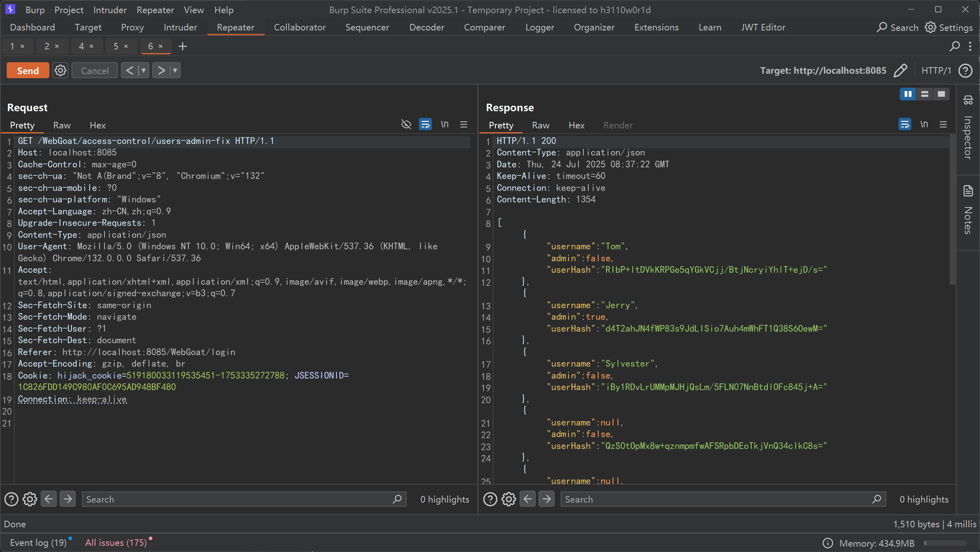Open Burp Settings
980x552 pixels.
pos(949,27)
